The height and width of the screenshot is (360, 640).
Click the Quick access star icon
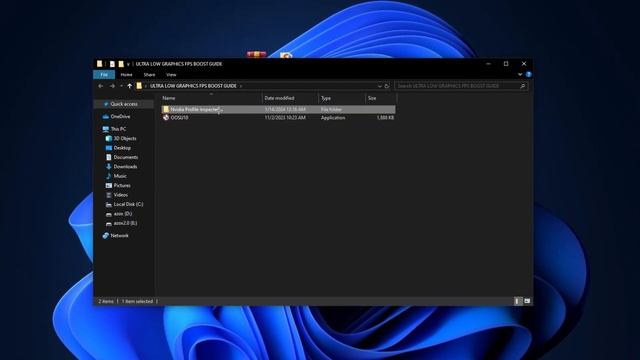point(106,104)
